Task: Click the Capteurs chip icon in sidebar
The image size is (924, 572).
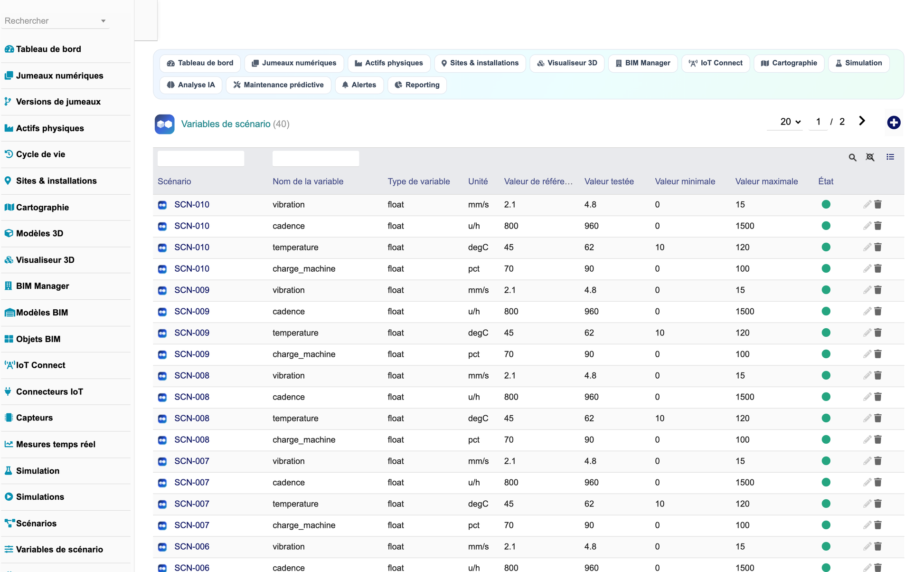Action: point(9,418)
